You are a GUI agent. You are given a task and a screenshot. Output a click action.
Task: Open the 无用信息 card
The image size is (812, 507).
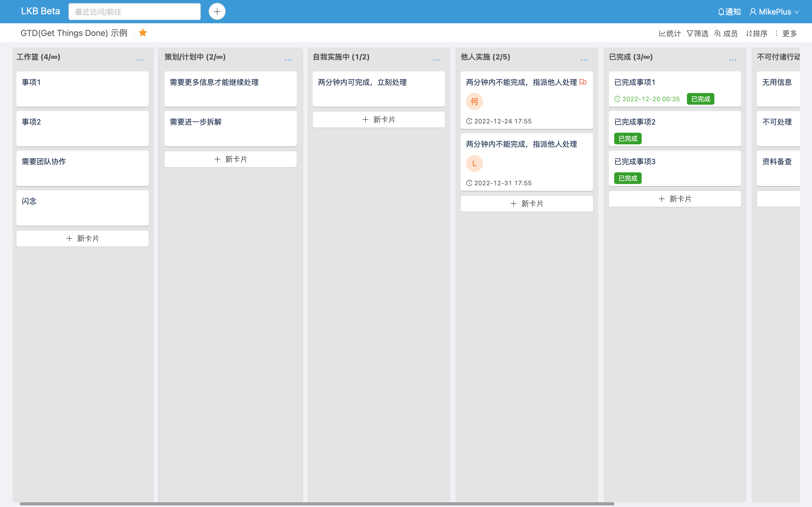coord(778,89)
